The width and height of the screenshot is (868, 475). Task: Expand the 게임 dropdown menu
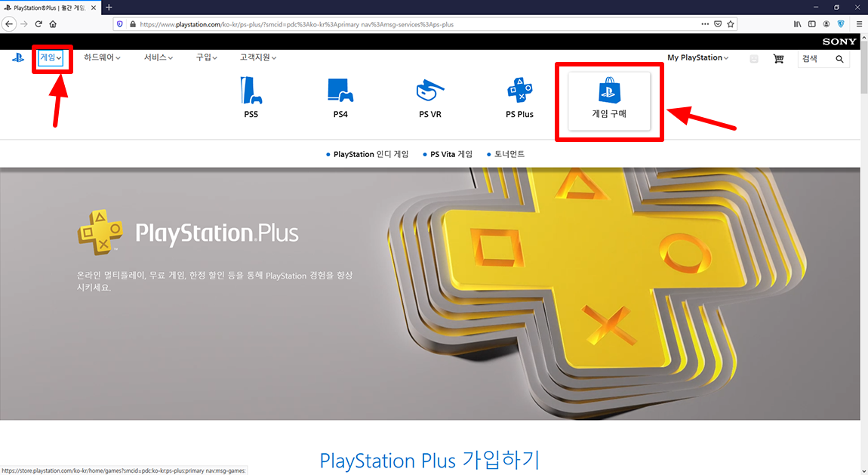(x=51, y=57)
